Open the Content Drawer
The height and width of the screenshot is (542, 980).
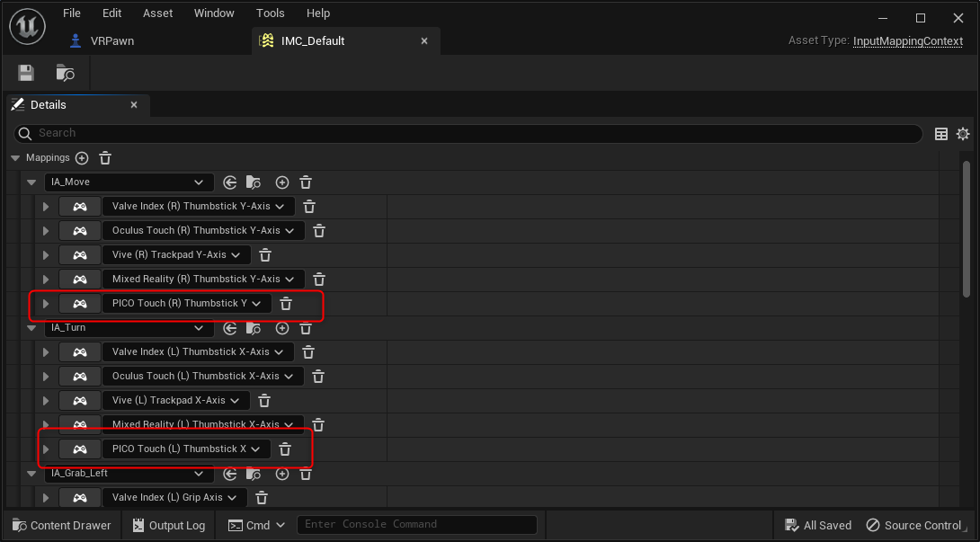coord(61,525)
